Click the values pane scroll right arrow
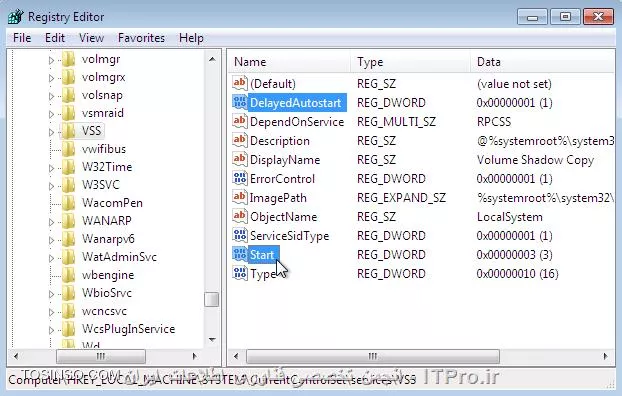Screen dimensions: 622x396 606,356
